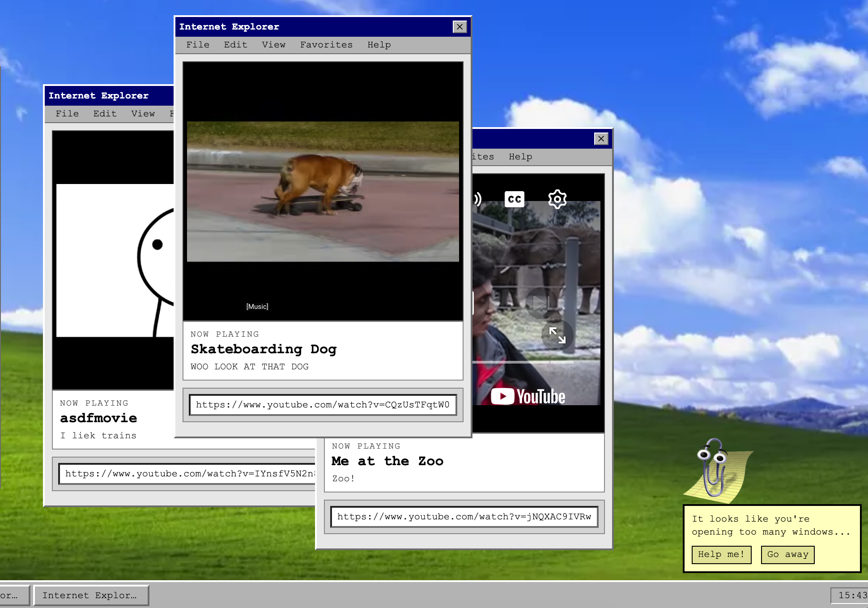Viewport: 868px width, 608px height.
Task: Click Clippy the paperclip assistant
Action: (x=719, y=470)
